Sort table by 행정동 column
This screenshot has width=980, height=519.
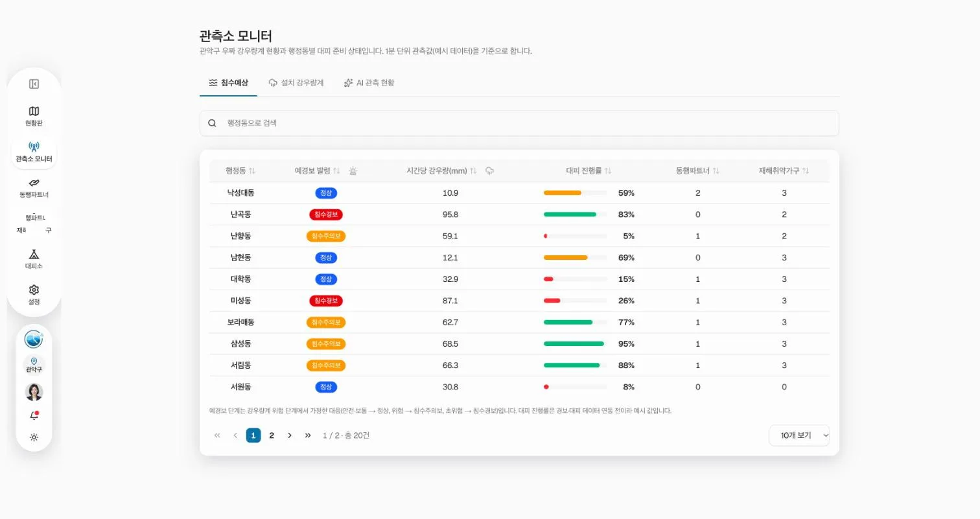240,171
